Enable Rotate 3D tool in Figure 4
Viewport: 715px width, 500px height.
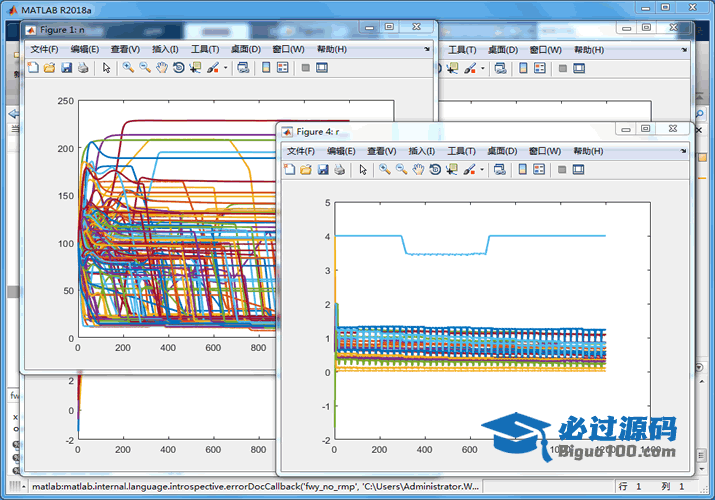point(435,170)
